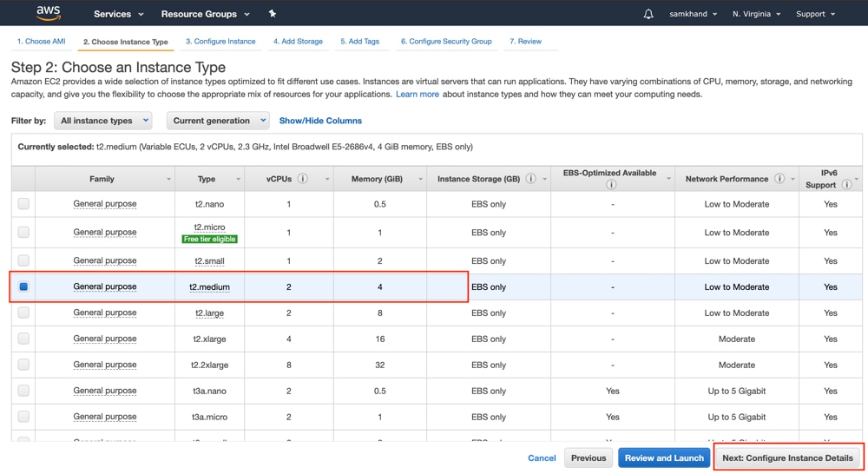This screenshot has width=868, height=474.
Task: Click the AWS logo icon
Action: click(48, 14)
